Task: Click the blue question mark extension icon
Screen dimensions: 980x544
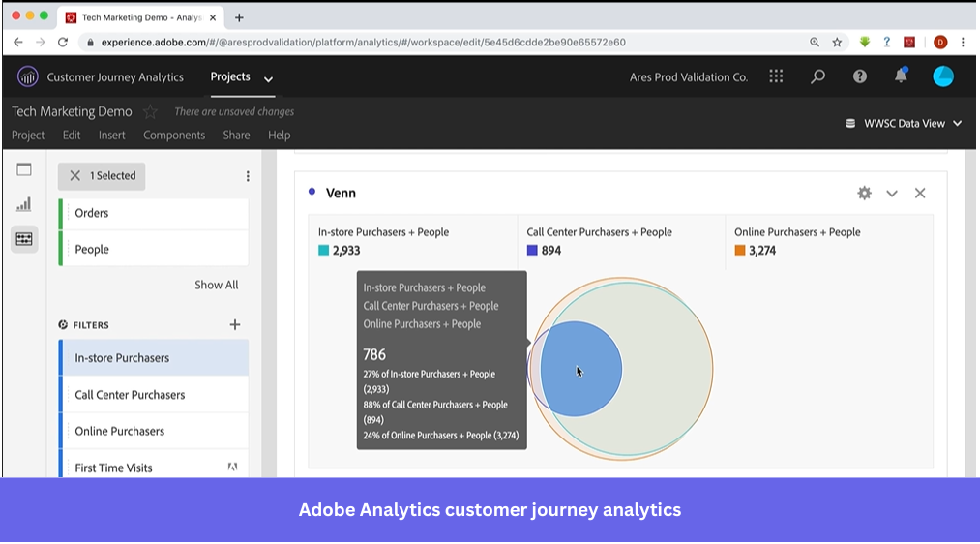Action: coord(886,42)
